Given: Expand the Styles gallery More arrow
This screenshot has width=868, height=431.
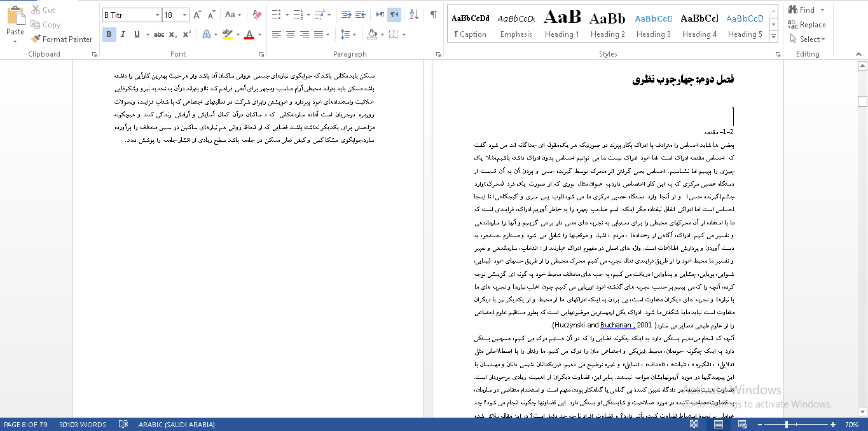Looking at the screenshot, I should tap(774, 37).
